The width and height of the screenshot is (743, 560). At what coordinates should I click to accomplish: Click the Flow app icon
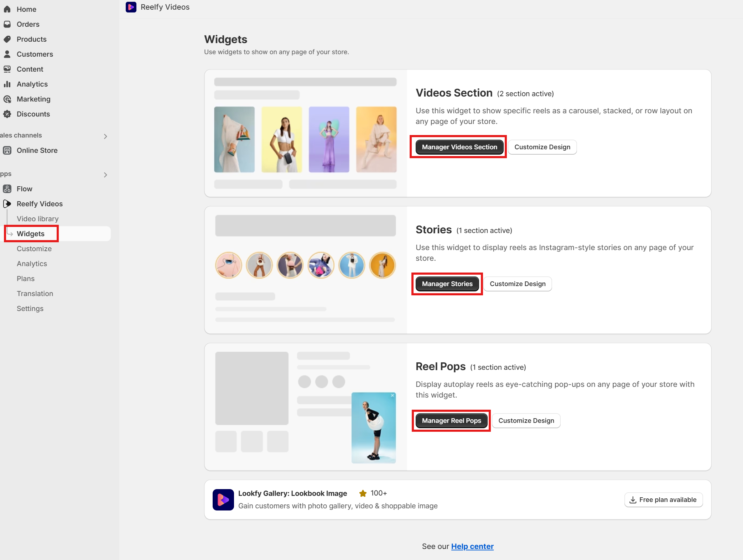tap(7, 189)
